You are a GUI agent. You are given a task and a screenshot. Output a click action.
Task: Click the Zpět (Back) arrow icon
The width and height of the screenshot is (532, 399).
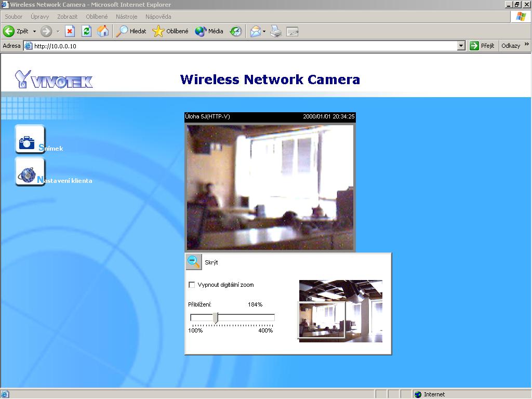pos(8,31)
